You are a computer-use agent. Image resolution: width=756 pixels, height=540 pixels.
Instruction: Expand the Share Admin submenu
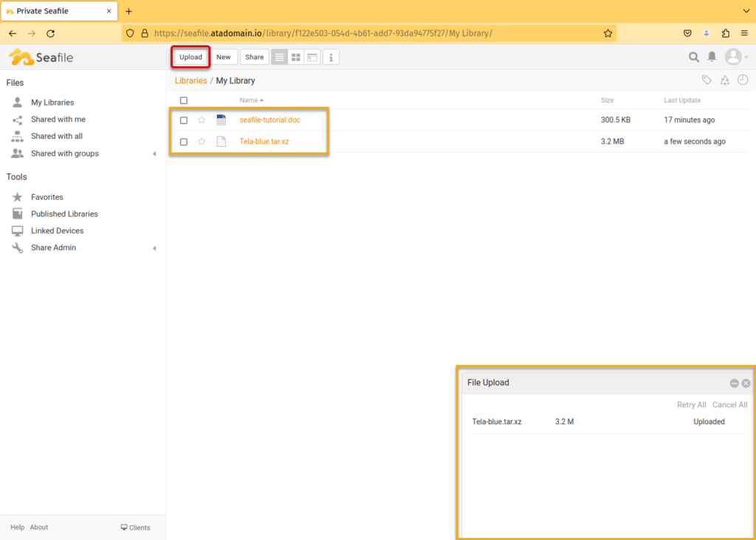click(x=154, y=248)
